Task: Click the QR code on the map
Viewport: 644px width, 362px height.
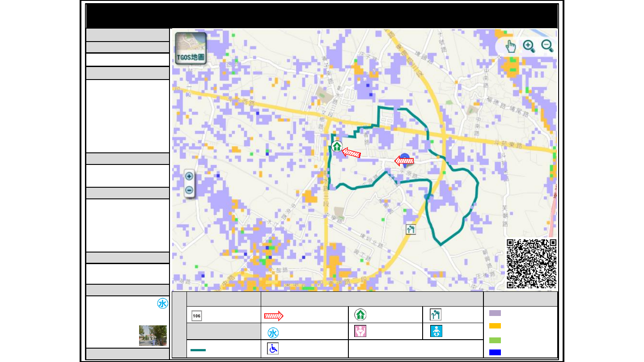Action: tap(531, 264)
